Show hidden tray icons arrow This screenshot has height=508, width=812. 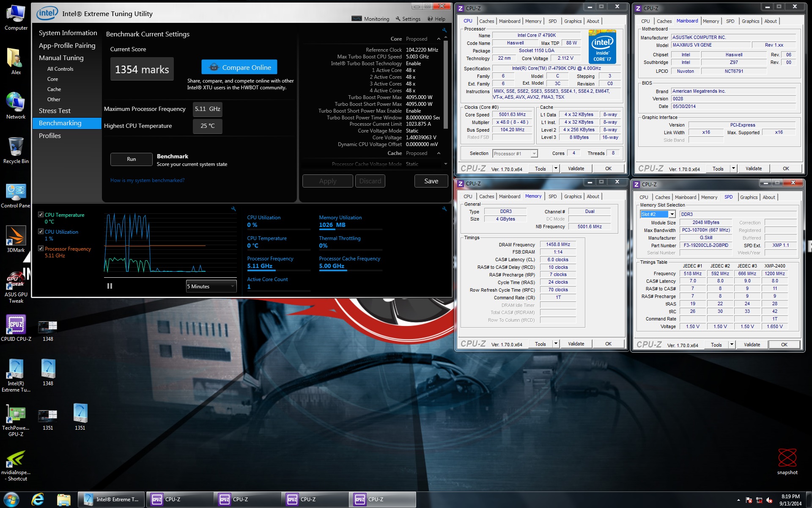[739, 500]
